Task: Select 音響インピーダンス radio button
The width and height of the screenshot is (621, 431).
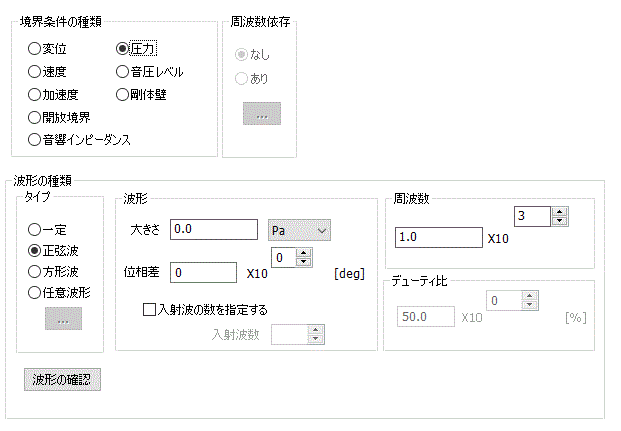Action: pos(35,140)
